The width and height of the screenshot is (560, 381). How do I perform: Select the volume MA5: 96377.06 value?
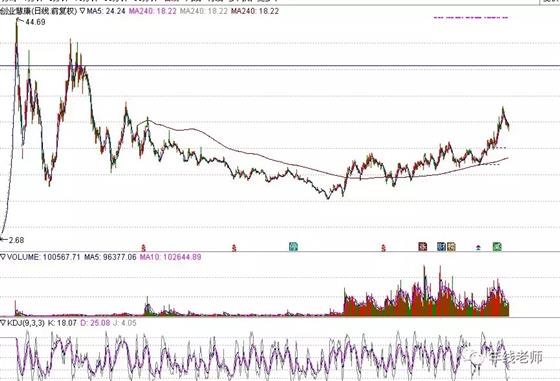click(x=110, y=257)
